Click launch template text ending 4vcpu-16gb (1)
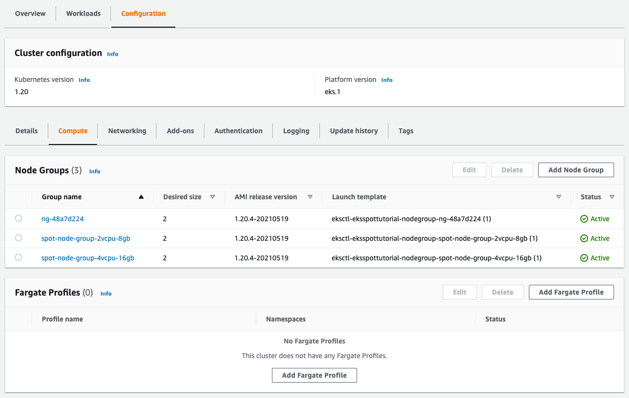The width and height of the screenshot is (629, 398). pyautogui.click(x=436, y=258)
